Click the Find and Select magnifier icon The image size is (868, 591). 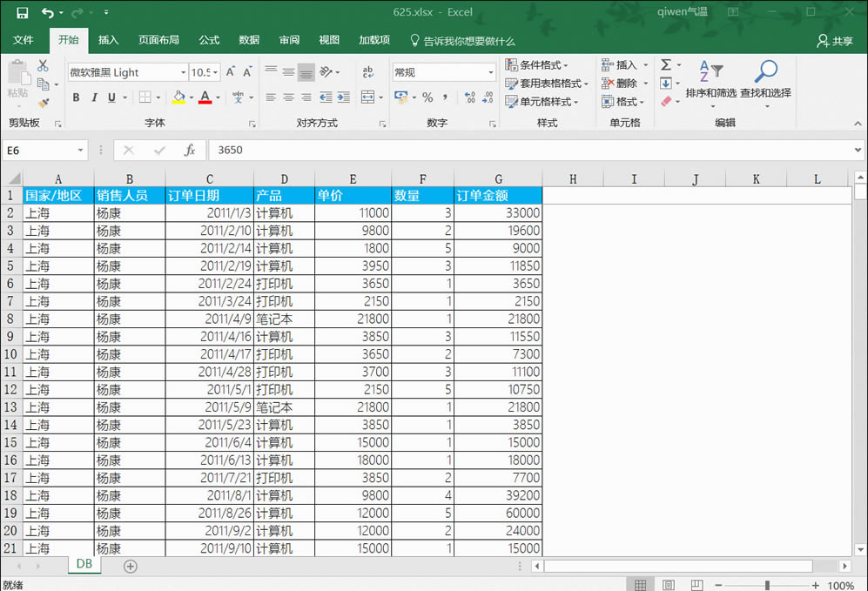pos(765,72)
